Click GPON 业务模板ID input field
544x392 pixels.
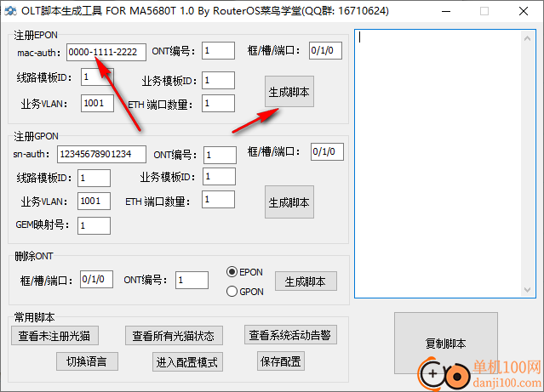click(219, 176)
